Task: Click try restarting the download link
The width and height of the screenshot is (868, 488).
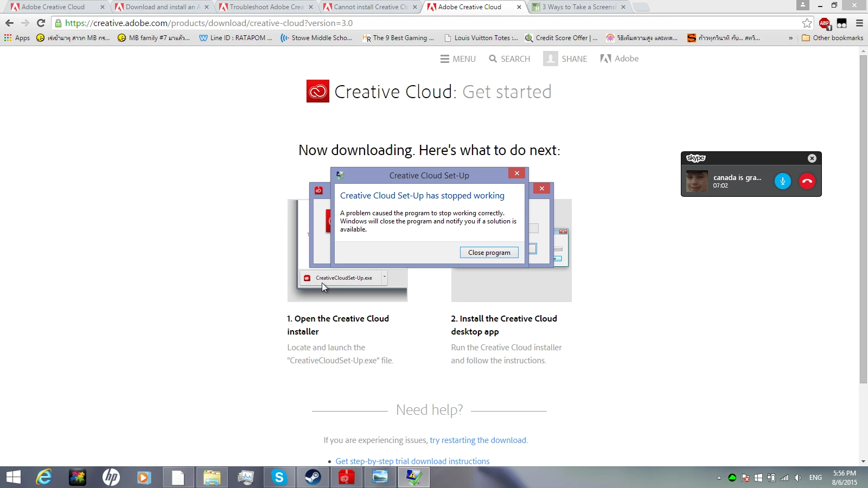Action: (477, 440)
